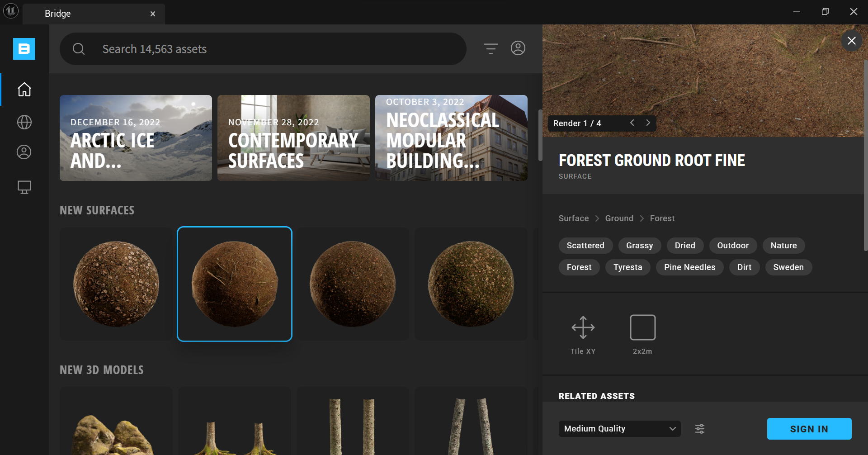This screenshot has height=455, width=868.
Task: Click the large forest ground render preview
Action: tap(703, 81)
